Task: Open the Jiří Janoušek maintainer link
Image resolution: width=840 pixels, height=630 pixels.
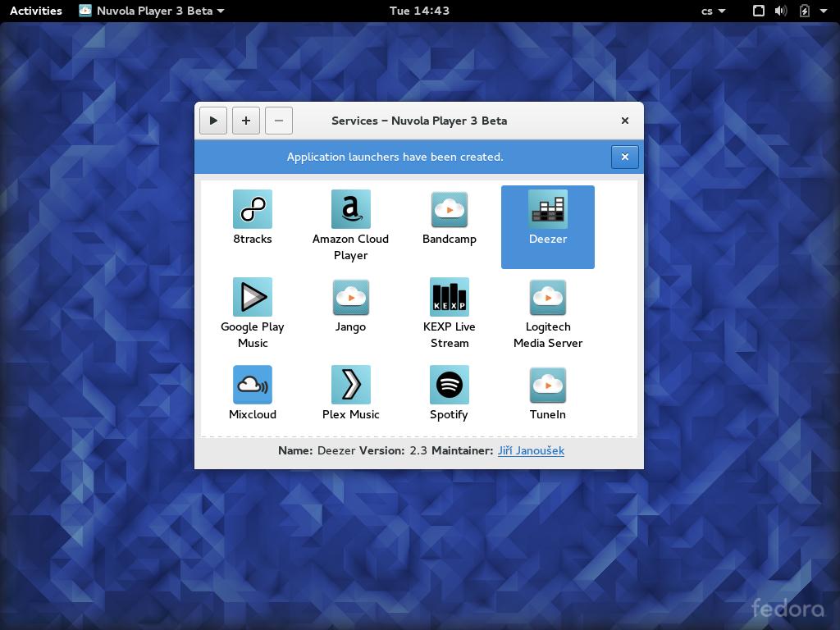Action: [531, 450]
